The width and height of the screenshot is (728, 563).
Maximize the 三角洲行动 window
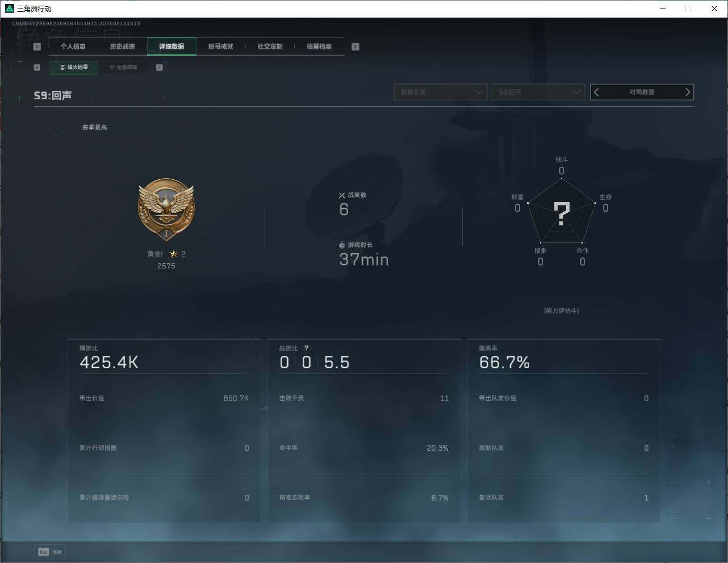(x=688, y=9)
